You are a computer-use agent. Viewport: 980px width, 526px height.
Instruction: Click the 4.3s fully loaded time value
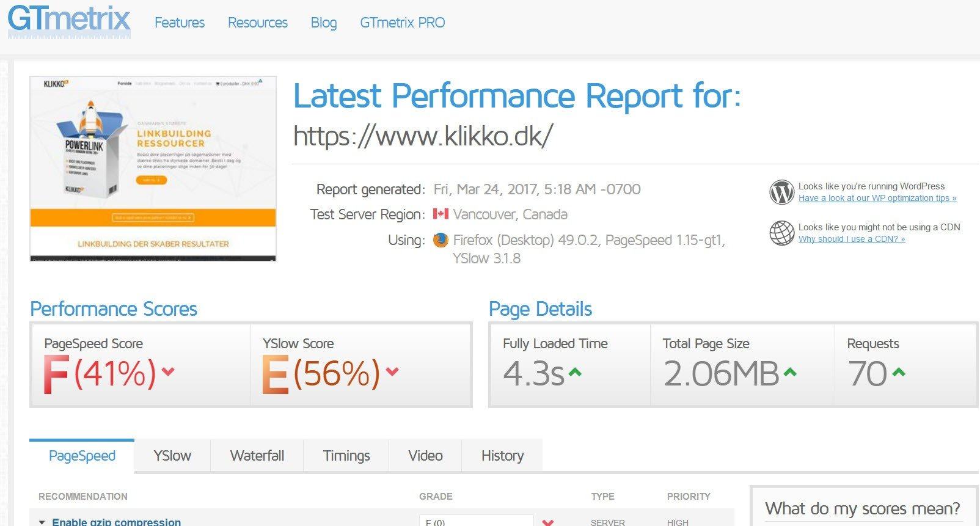(x=533, y=373)
